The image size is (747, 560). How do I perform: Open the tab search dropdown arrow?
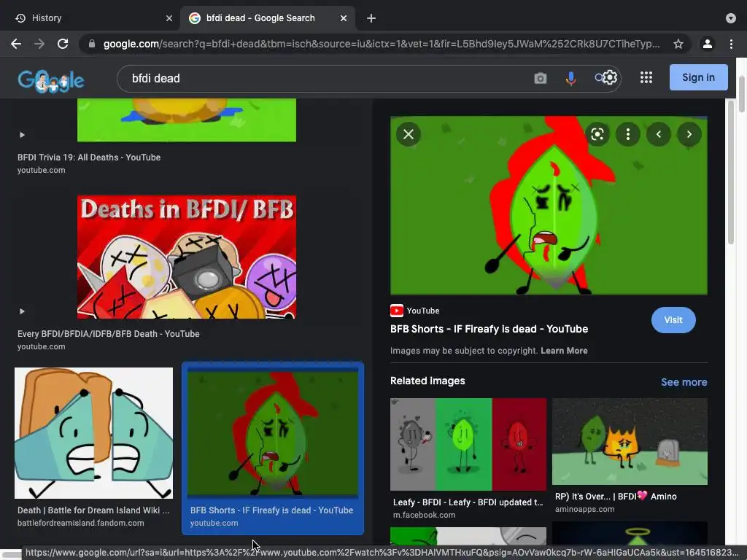click(x=731, y=18)
